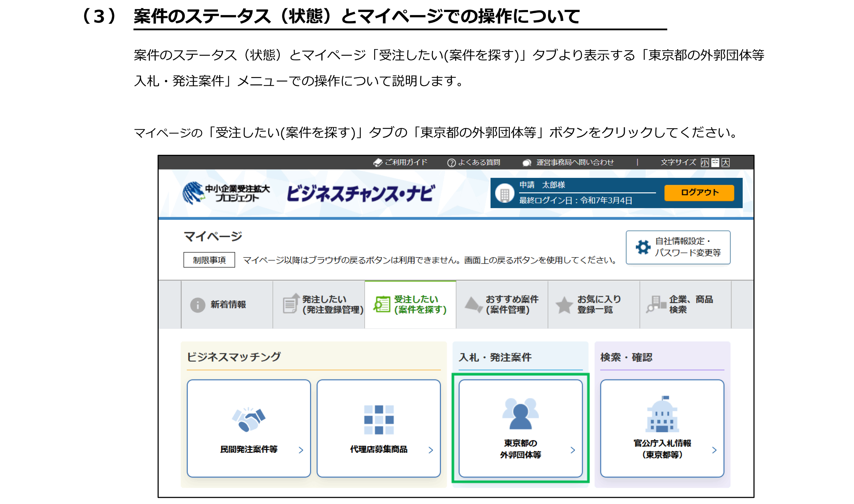Click the info icon on 新着情報 tab
Viewport: 854px width, 504px height.
click(x=198, y=304)
